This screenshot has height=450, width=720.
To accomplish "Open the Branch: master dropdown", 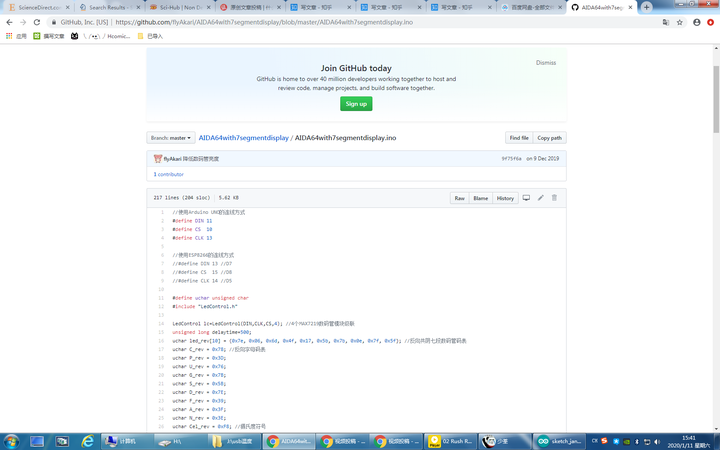I will click(171, 138).
